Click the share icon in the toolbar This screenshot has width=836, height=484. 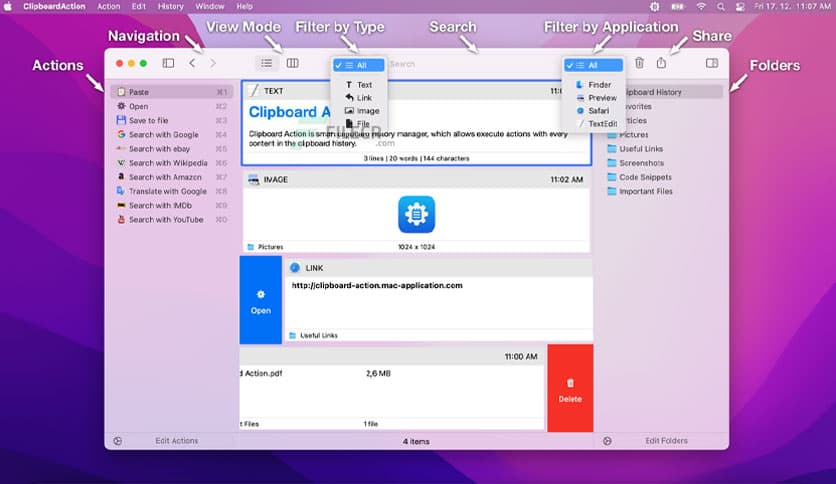pyautogui.click(x=661, y=63)
